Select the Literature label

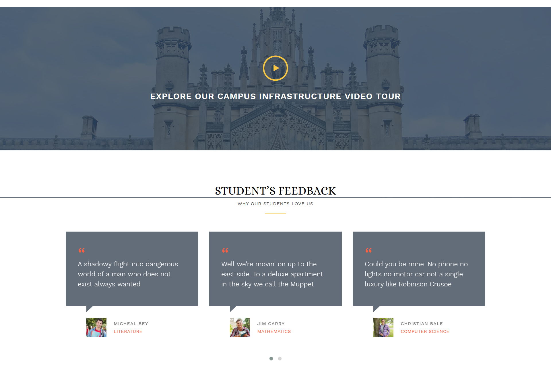(x=128, y=331)
